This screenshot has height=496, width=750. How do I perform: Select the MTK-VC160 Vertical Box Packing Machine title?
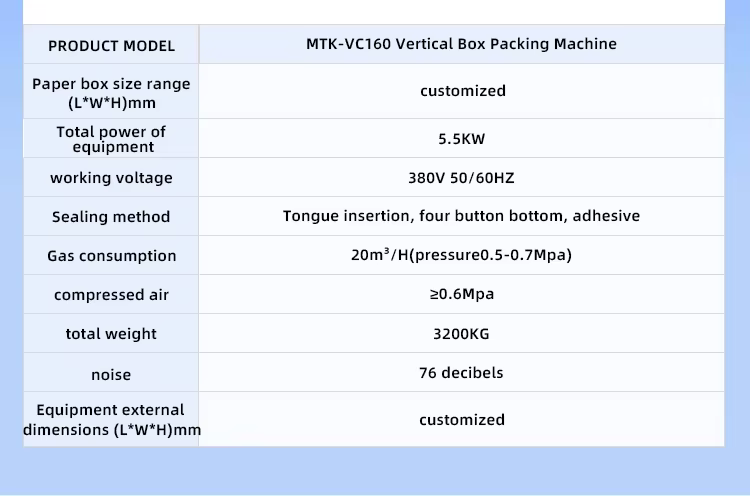tap(461, 44)
